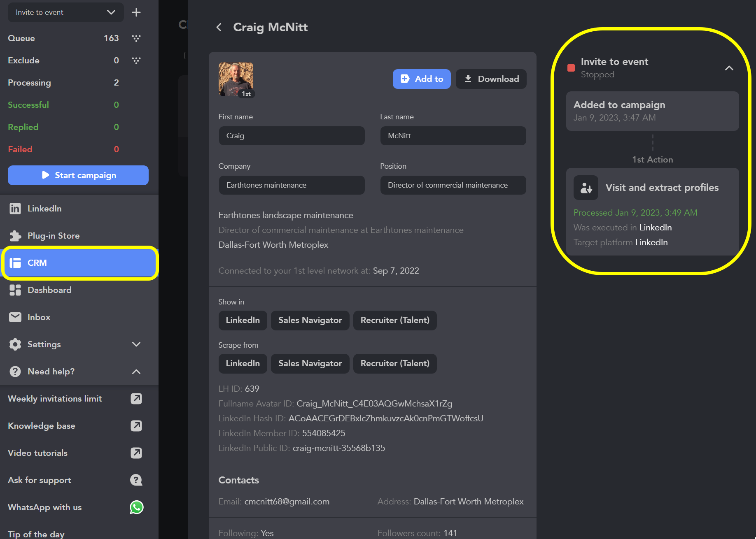
Task: Click Visit and extract profiles action icon
Action: [586, 188]
